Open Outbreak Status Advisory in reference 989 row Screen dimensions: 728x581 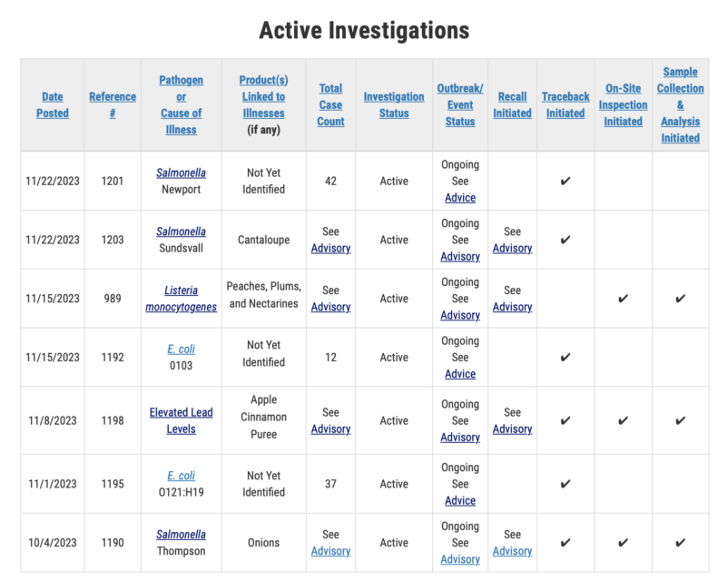click(x=460, y=315)
